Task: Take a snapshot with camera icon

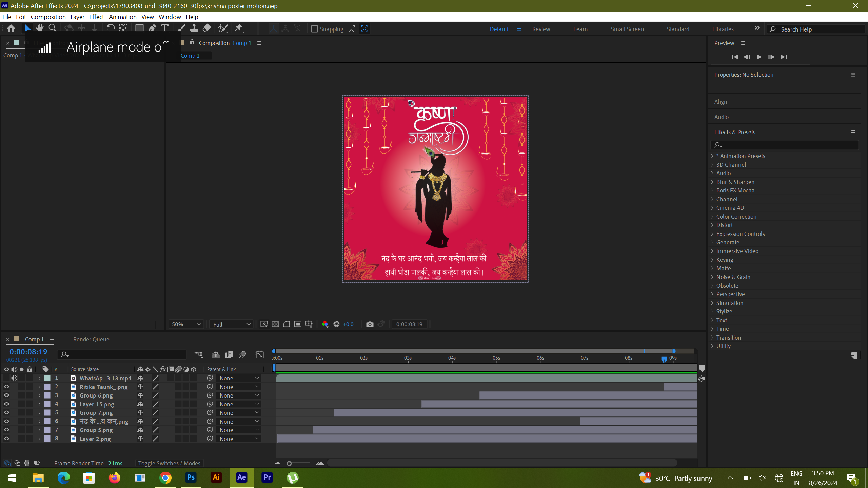Action: (370, 324)
